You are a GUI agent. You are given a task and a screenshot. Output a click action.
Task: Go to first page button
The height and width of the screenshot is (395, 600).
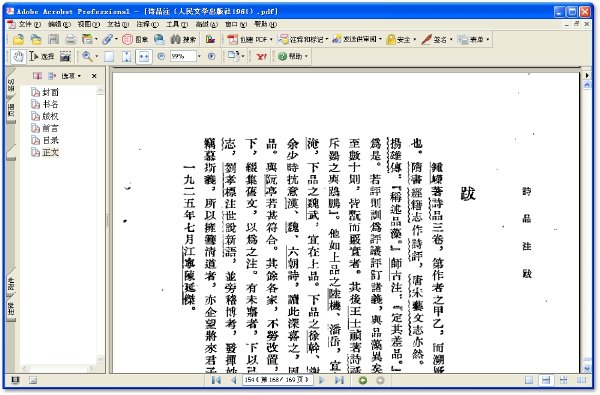pyautogui.click(x=216, y=380)
